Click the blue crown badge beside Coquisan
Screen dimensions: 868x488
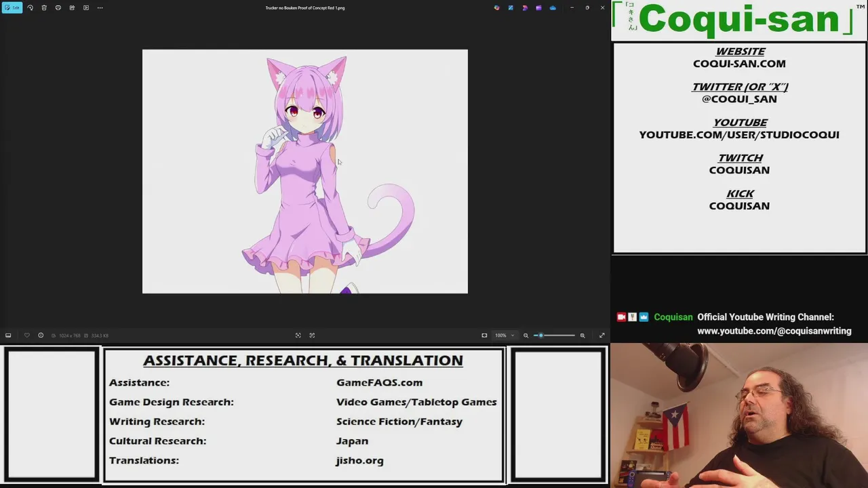tap(644, 317)
